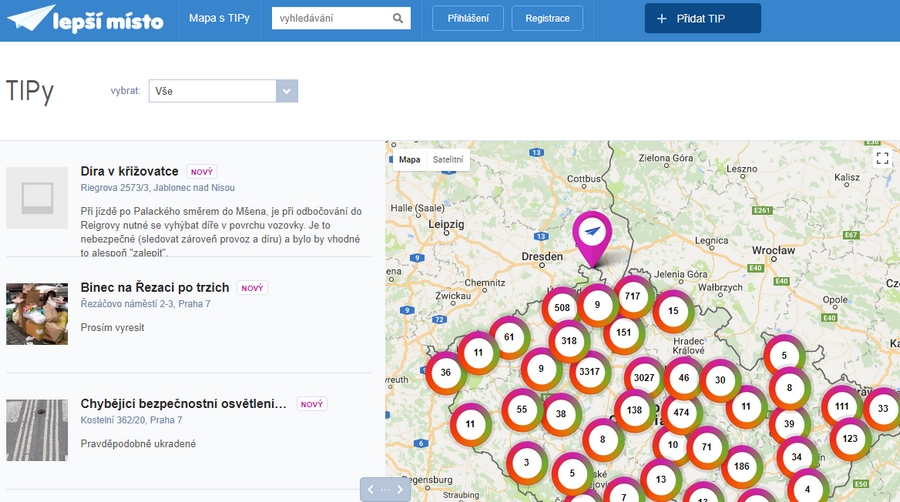Click address Kostelní 362/20, Praha 7
The width and height of the screenshot is (900, 502).
point(131,420)
